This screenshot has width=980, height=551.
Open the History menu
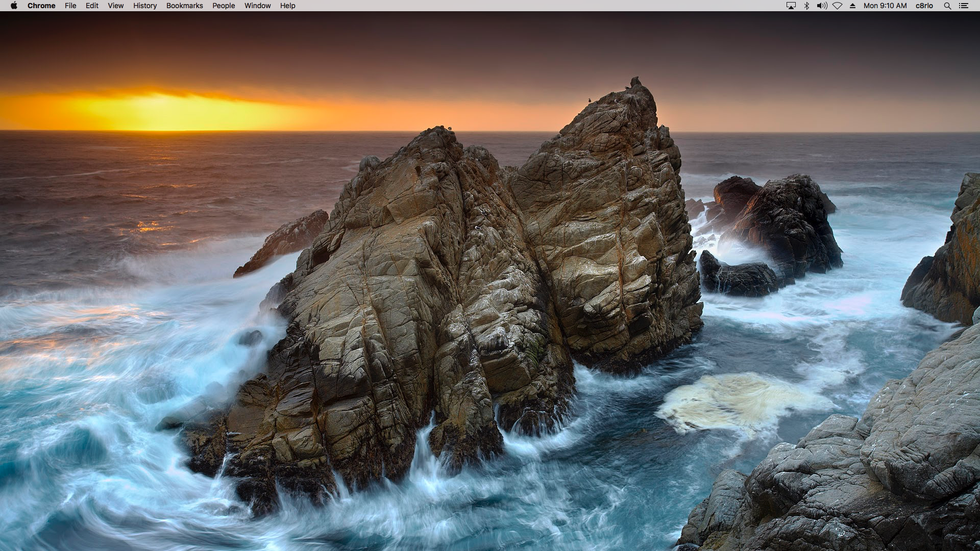145,6
